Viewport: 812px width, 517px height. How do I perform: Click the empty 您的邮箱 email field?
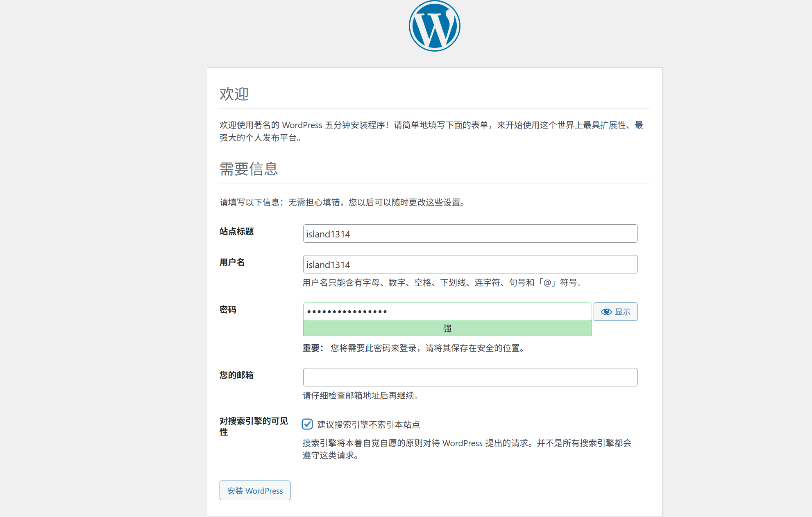[470, 377]
